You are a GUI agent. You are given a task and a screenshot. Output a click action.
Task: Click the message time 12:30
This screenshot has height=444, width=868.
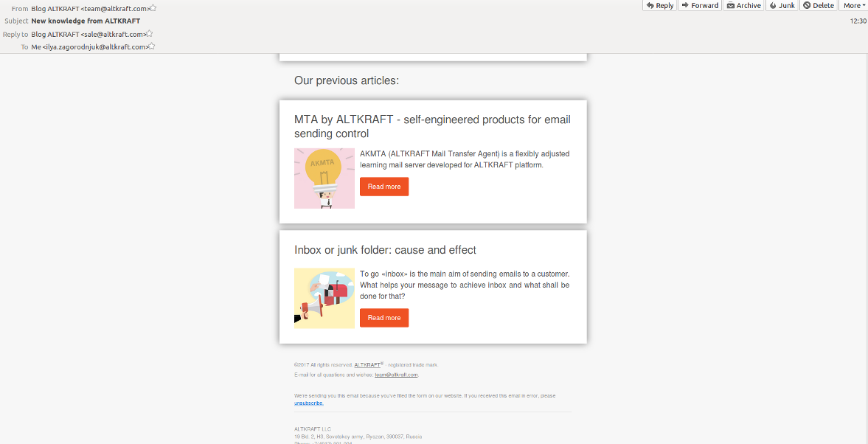click(x=858, y=21)
